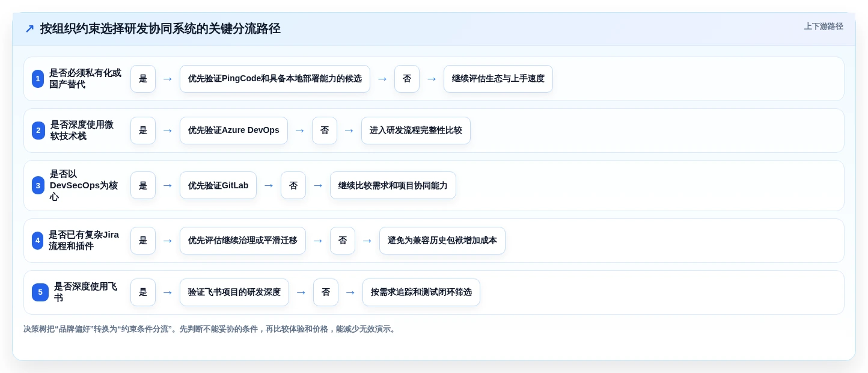Viewport: 868px width, 373px height.
Task: Click 避免为兼容历史包袱增加成本 box
Action: point(442,241)
